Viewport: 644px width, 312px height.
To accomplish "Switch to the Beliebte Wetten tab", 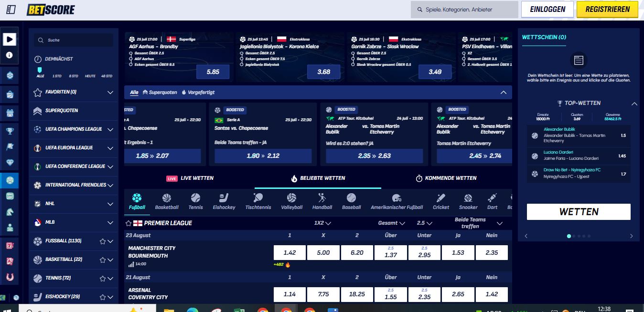I will (318, 178).
